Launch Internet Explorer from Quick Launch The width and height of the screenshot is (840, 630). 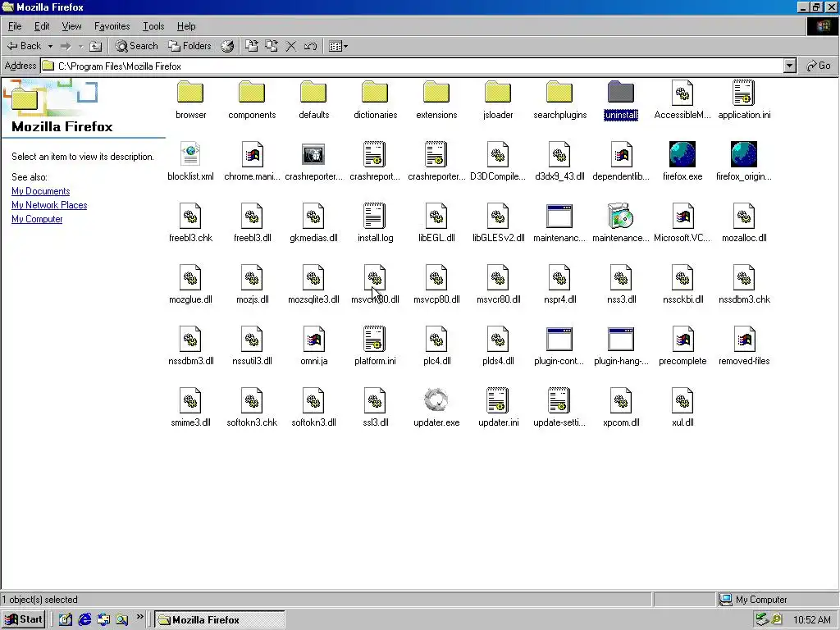click(x=84, y=619)
